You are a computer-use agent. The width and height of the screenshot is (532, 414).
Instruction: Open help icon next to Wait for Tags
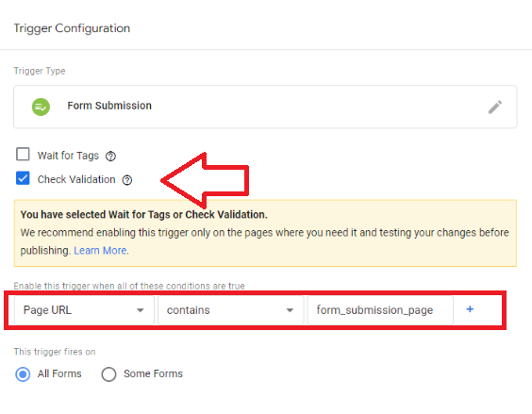pos(110,157)
